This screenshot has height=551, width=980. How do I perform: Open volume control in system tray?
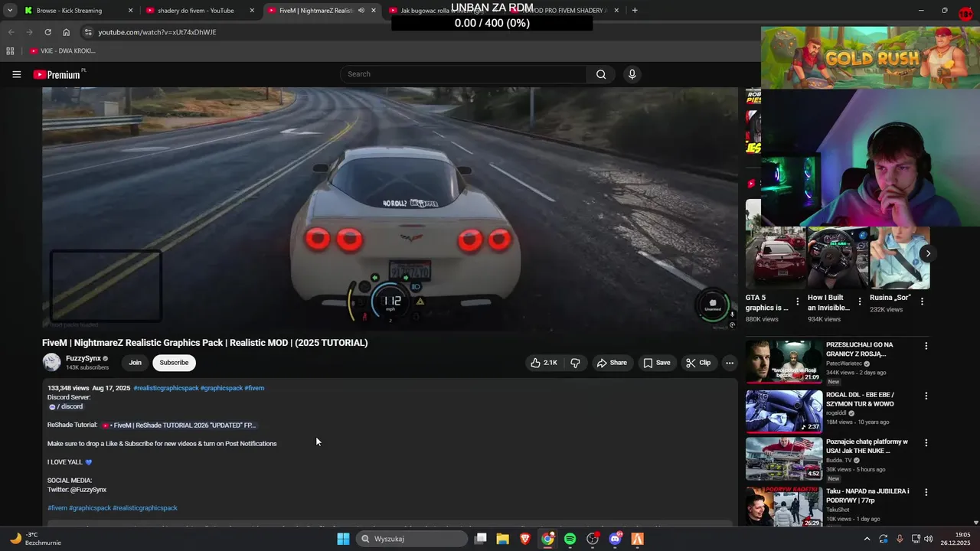[x=929, y=539]
